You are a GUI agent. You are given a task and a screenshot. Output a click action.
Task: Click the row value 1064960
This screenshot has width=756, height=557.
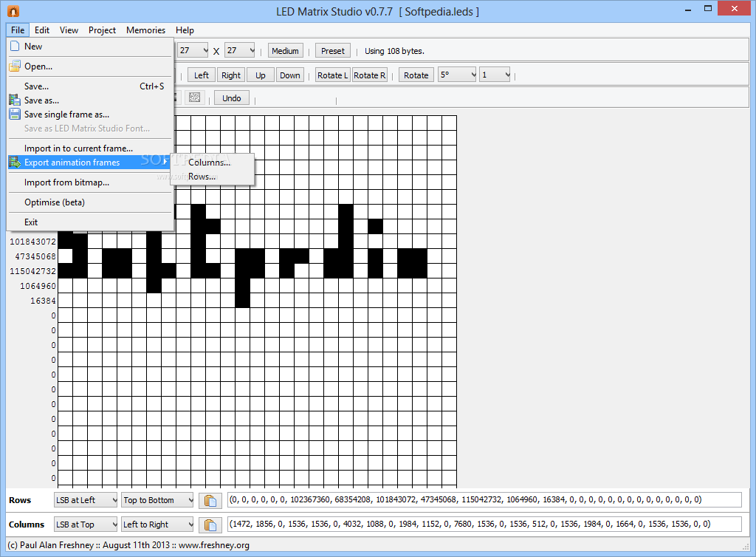[x=38, y=286]
